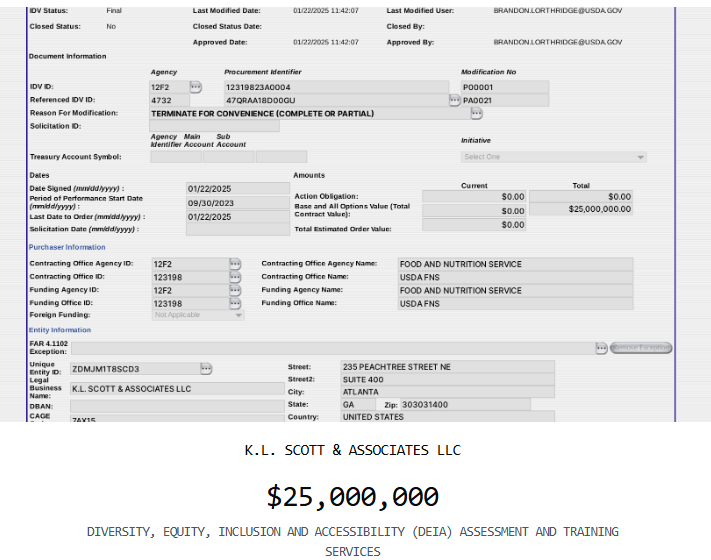Open ellipsis next to Reason For Modification field
This screenshot has height=560, width=711.
click(476, 113)
